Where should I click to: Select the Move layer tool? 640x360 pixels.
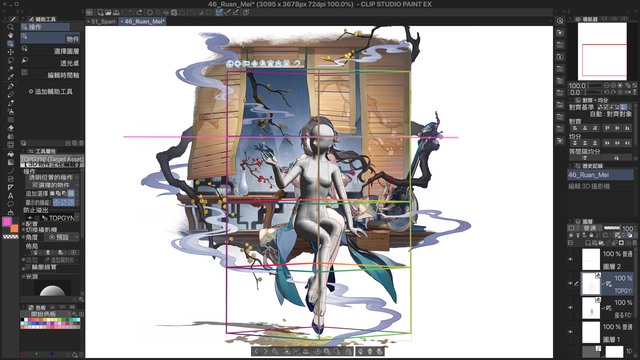point(11,52)
